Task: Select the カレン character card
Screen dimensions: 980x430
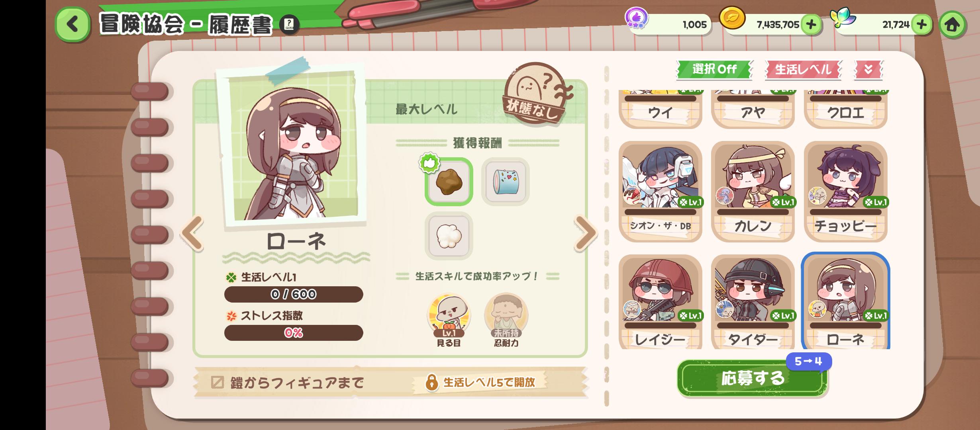Action: click(x=753, y=192)
